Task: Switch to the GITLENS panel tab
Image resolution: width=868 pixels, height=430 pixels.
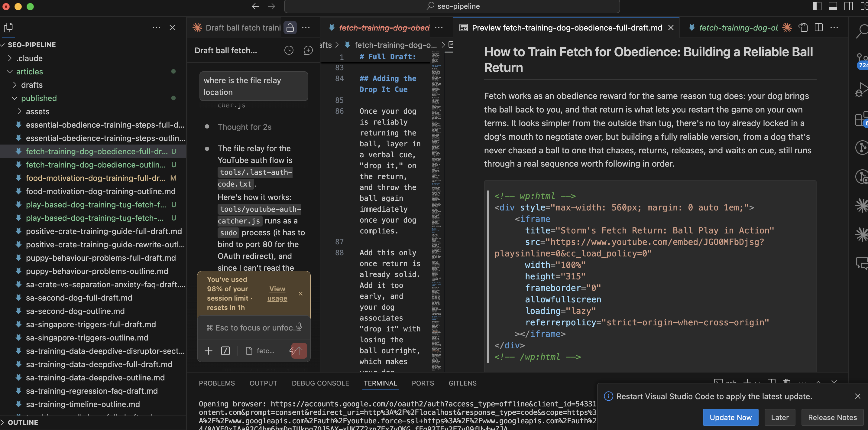Action: click(x=462, y=383)
